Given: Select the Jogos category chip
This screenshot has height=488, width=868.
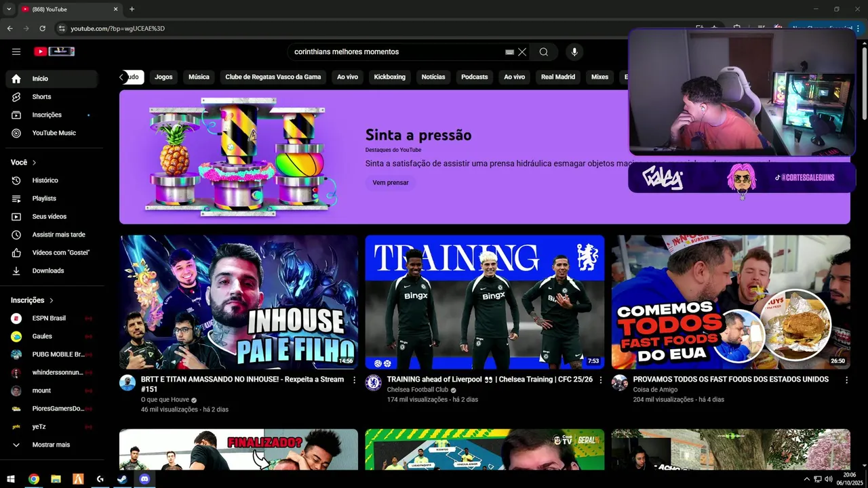Looking at the screenshot, I should pos(163,77).
